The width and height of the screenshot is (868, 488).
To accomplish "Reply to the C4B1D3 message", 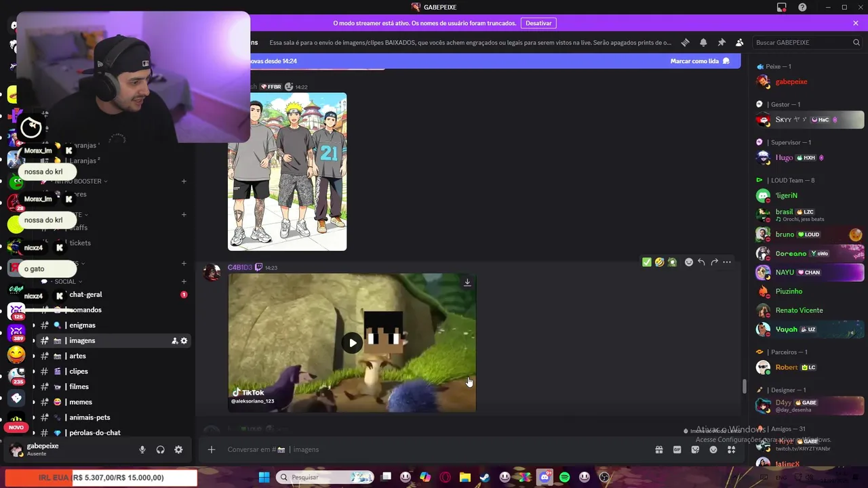I will coord(701,262).
